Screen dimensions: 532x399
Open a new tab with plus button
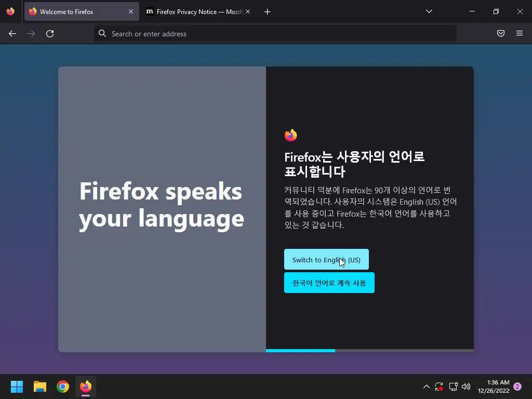pyautogui.click(x=268, y=12)
